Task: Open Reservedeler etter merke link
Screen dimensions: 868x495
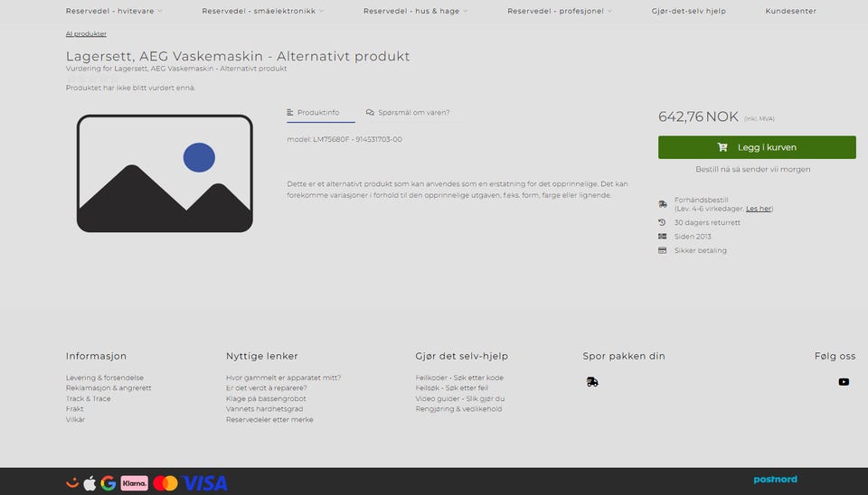Action: click(269, 420)
